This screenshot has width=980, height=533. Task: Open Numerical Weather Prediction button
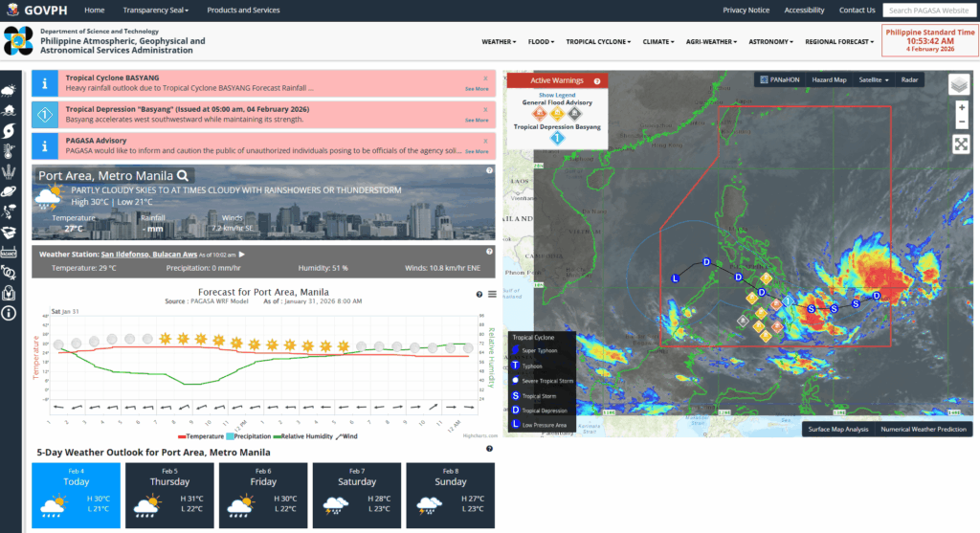[x=924, y=430]
